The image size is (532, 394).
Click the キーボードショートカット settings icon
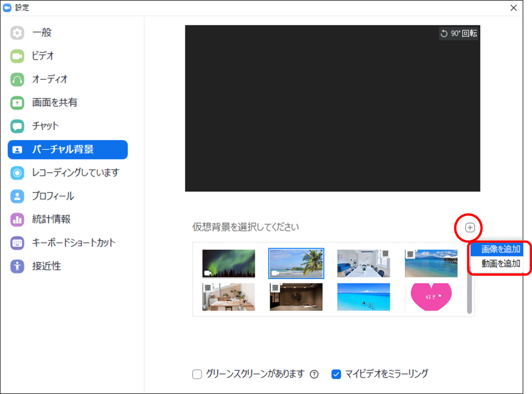pyautogui.click(x=17, y=243)
